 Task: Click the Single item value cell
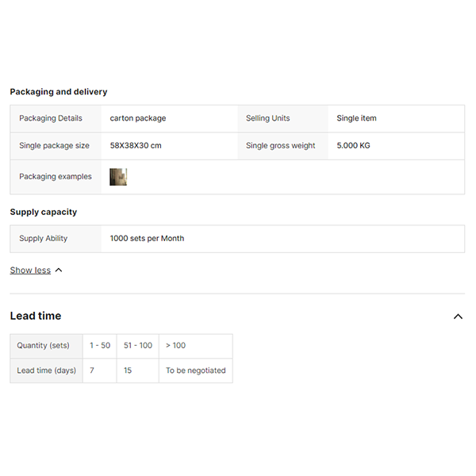[x=356, y=118]
